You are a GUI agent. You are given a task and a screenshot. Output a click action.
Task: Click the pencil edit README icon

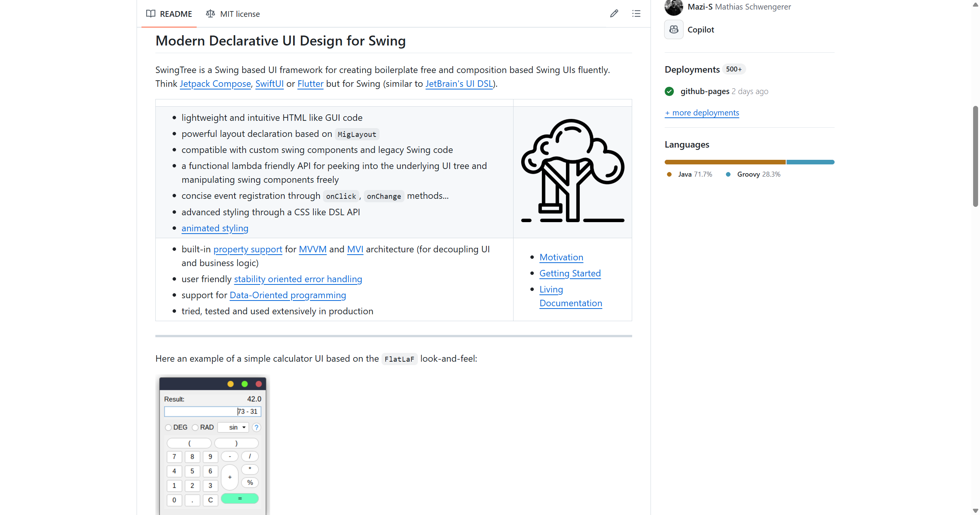pyautogui.click(x=614, y=14)
